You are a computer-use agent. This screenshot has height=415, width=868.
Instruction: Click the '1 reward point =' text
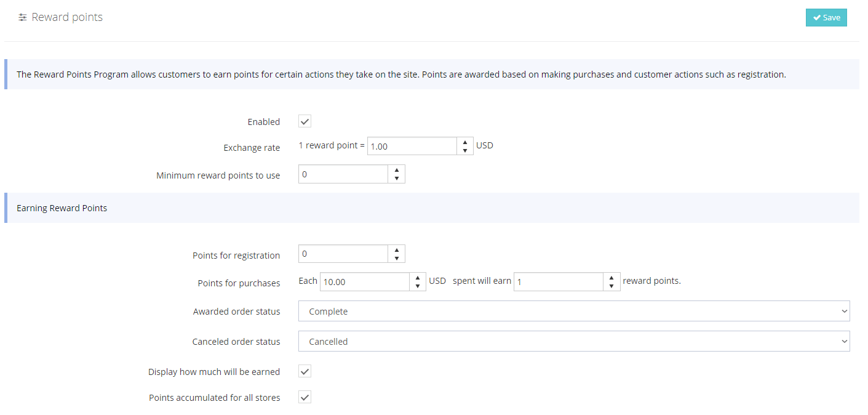click(x=332, y=146)
